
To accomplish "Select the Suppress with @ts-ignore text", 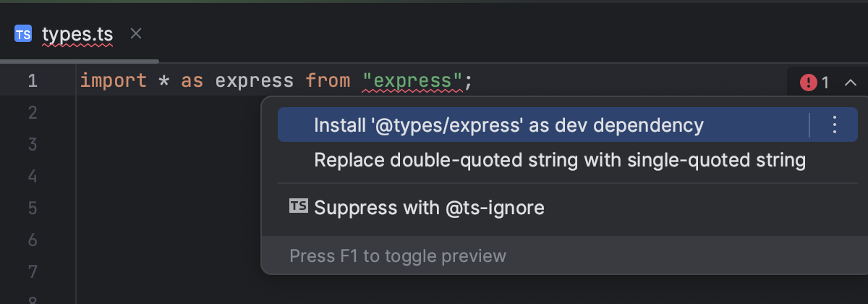I will pyautogui.click(x=429, y=208).
